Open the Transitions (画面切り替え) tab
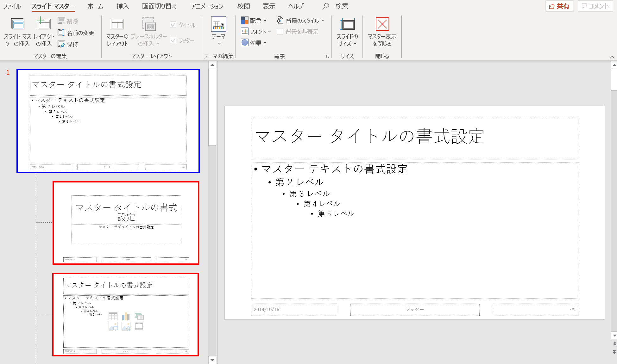The width and height of the screenshot is (617, 364). click(x=159, y=6)
